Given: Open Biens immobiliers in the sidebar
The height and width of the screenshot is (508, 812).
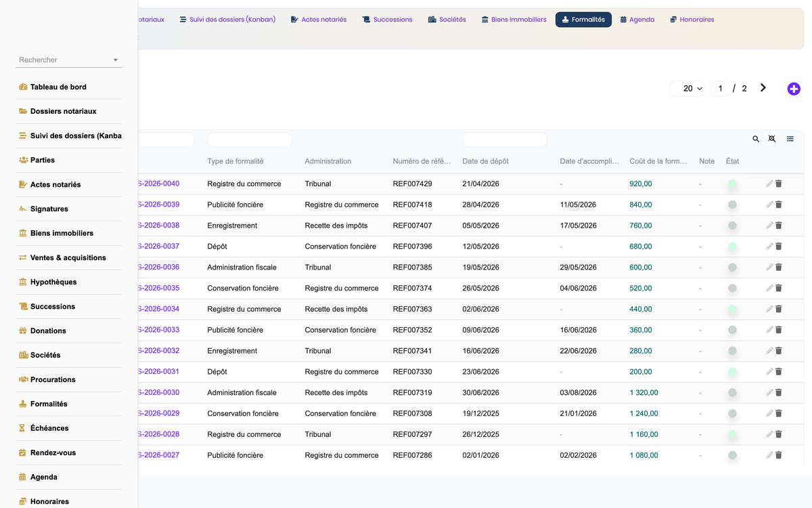Looking at the screenshot, I should [69, 233].
